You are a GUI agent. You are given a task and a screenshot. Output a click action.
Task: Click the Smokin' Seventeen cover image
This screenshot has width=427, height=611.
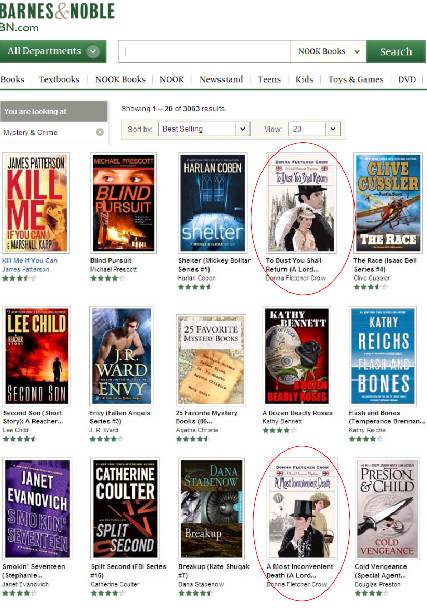(x=37, y=509)
